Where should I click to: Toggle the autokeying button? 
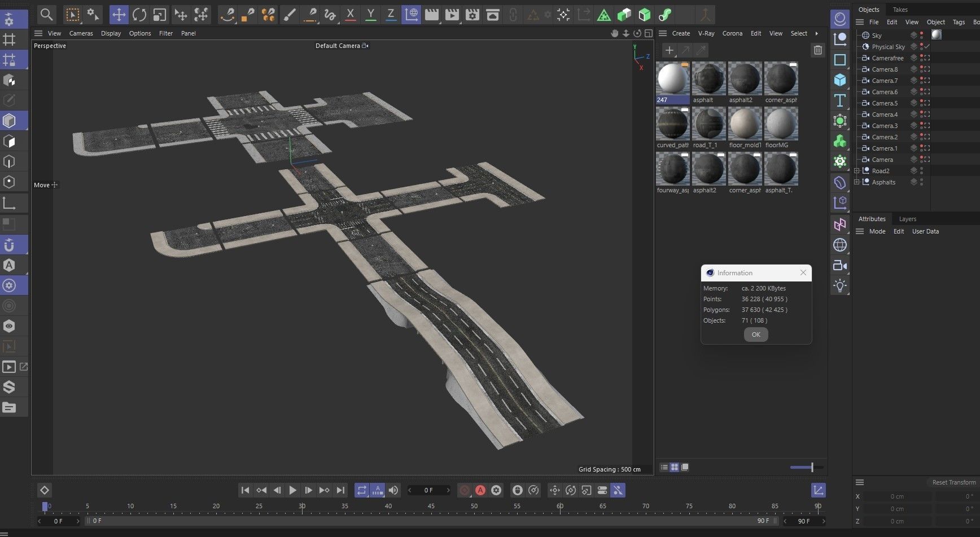point(480,490)
